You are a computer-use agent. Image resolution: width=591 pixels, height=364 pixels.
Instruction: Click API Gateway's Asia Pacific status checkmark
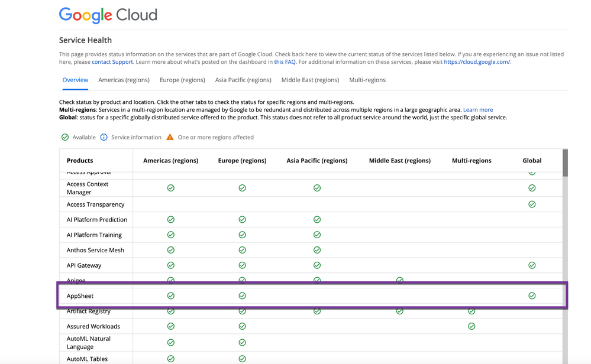pyautogui.click(x=317, y=265)
